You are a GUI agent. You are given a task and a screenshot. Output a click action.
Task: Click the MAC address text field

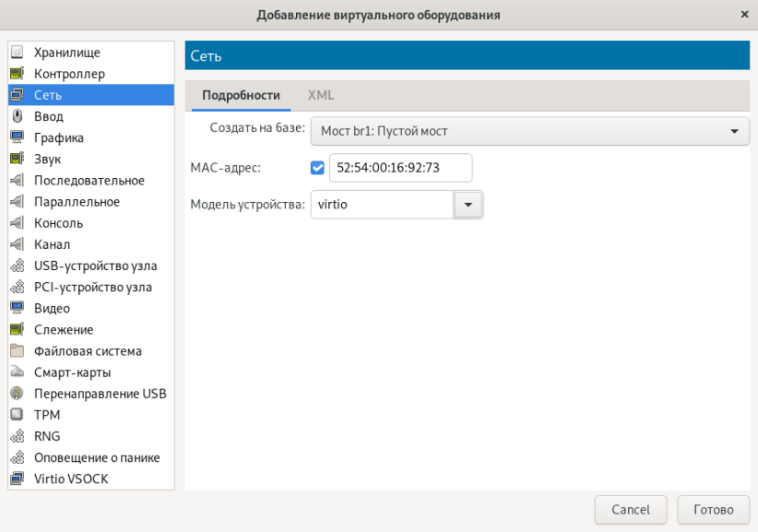[400, 168]
